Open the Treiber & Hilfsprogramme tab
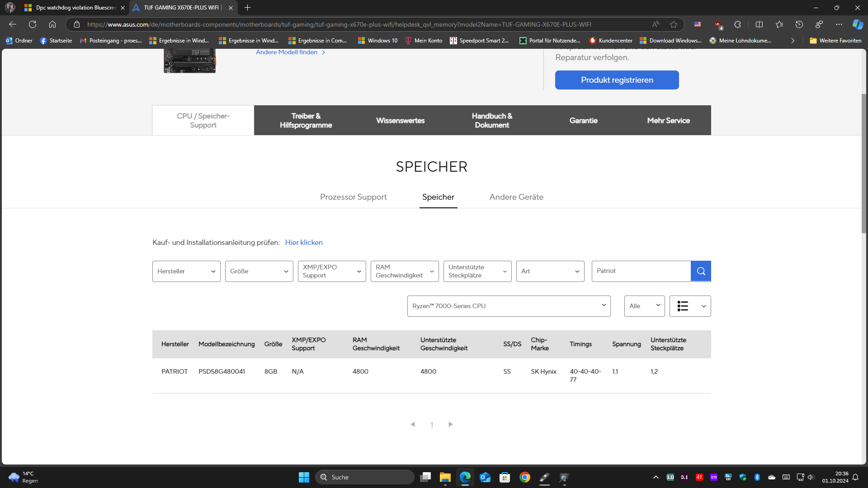 pyautogui.click(x=306, y=121)
